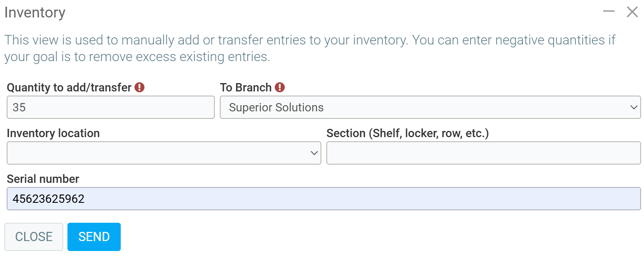
Task: Click into the Section text field
Action: pos(483,153)
